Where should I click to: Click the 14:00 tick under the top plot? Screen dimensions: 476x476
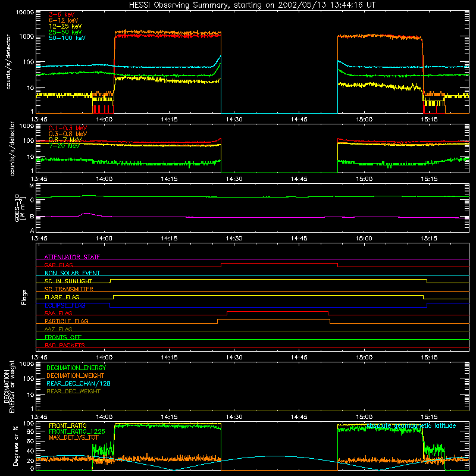(x=104, y=120)
